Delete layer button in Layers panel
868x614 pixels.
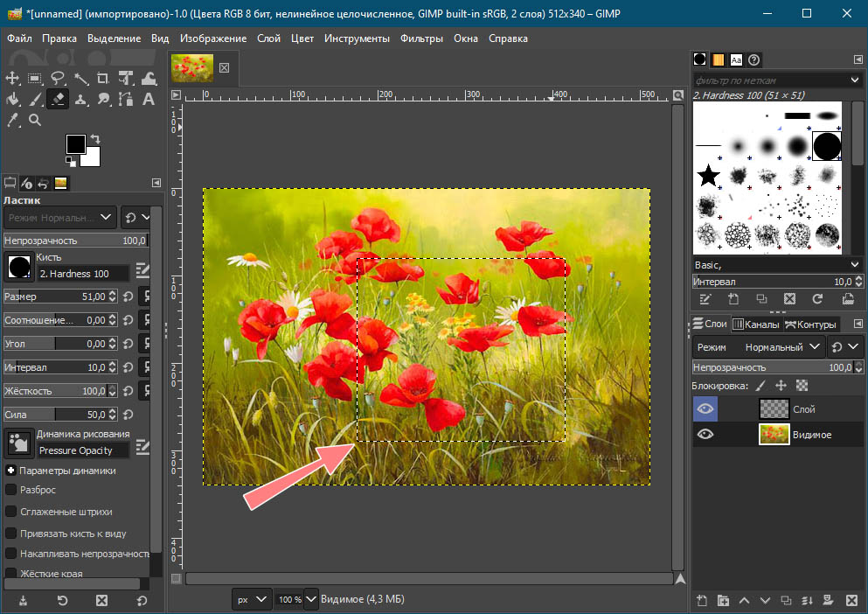tap(852, 600)
